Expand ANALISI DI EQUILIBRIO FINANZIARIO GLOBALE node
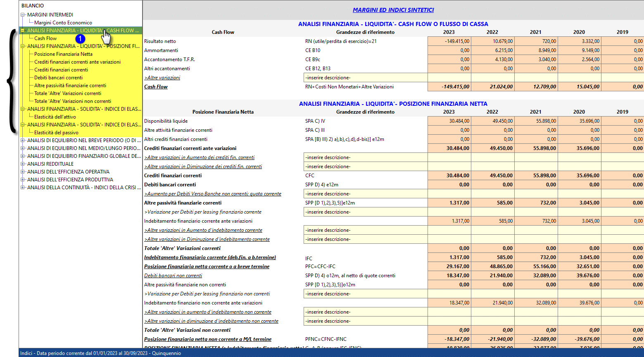This screenshot has height=357, width=644. (x=23, y=156)
